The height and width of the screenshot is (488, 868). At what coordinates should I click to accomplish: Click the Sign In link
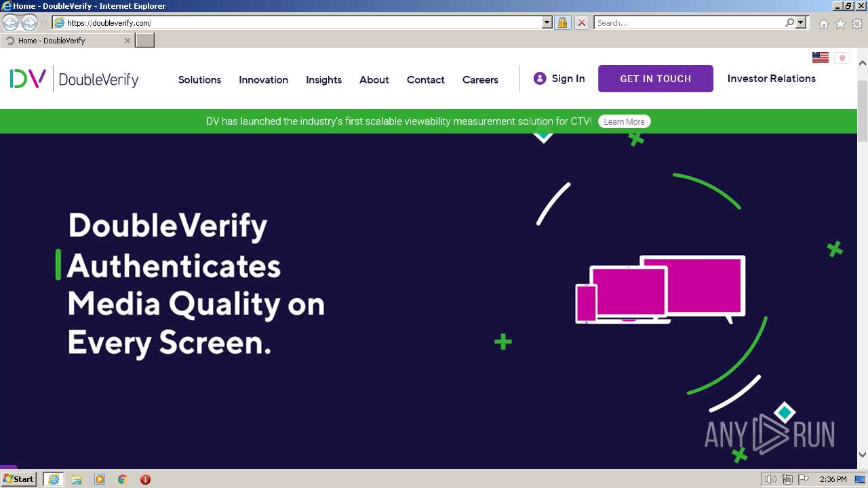[x=568, y=79]
